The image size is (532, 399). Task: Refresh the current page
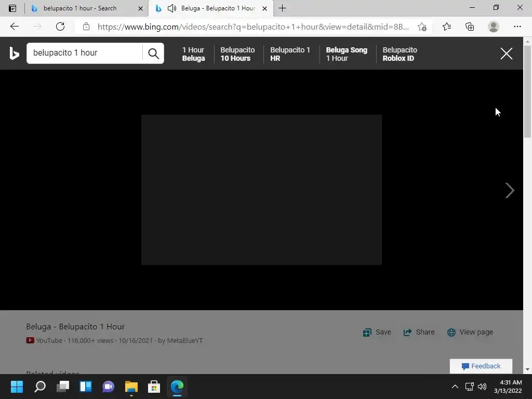[x=60, y=26]
